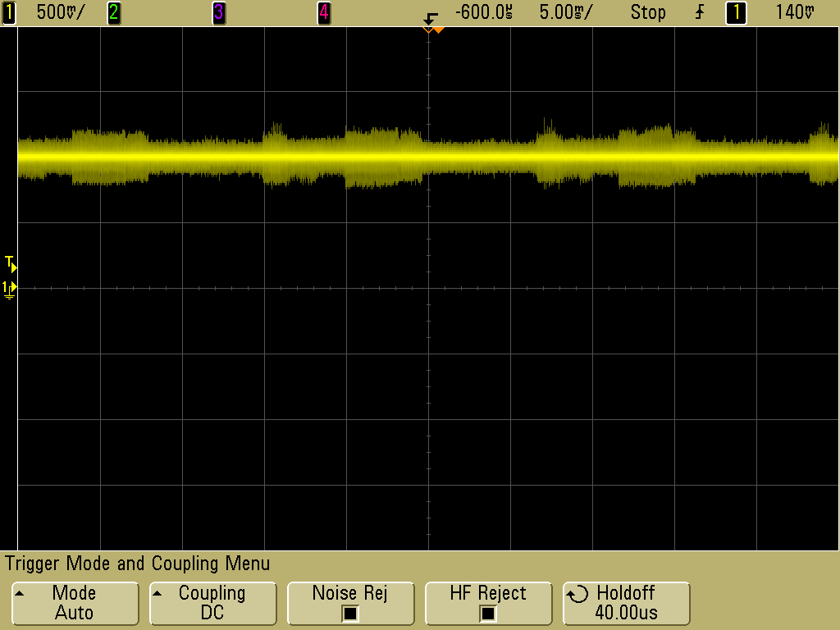840x630 pixels.
Task: Select the Holdoff 40.00us softkey
Action: coord(626,603)
